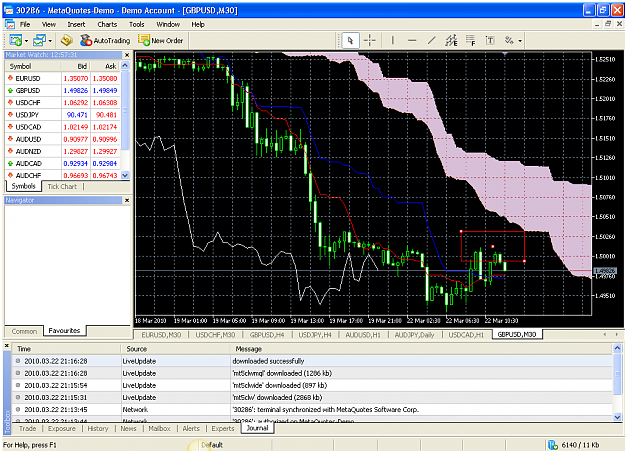Open the Window menu

tap(168, 24)
